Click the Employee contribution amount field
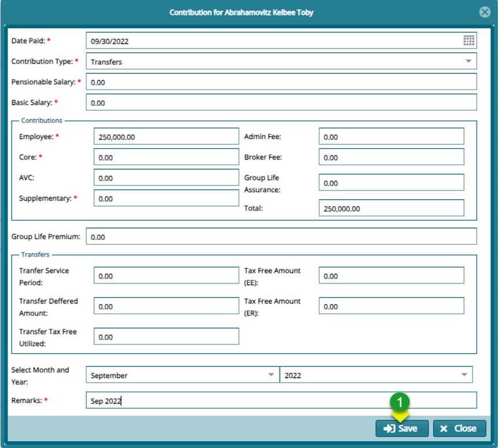This screenshot has height=448, width=498. [166, 136]
